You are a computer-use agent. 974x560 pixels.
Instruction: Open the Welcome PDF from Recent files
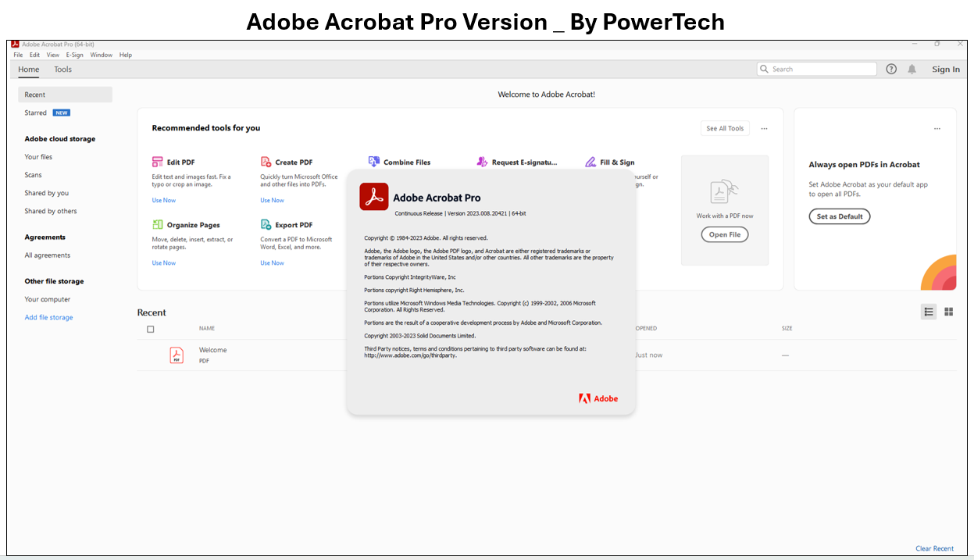click(x=212, y=349)
